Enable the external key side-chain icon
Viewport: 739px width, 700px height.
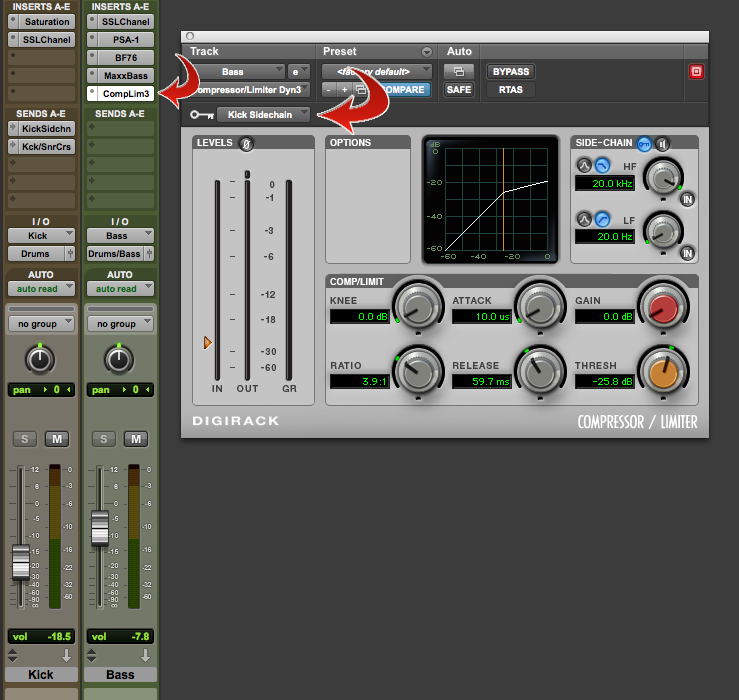point(644,143)
